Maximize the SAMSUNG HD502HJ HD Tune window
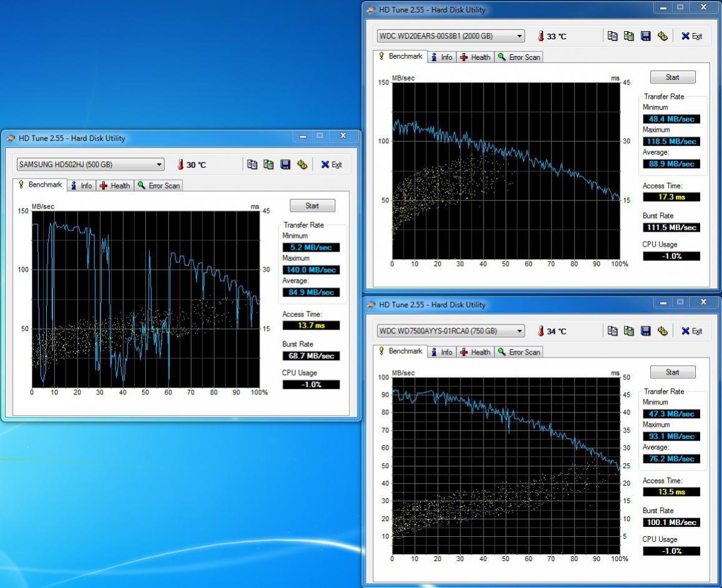The height and width of the screenshot is (588, 722). [x=320, y=135]
